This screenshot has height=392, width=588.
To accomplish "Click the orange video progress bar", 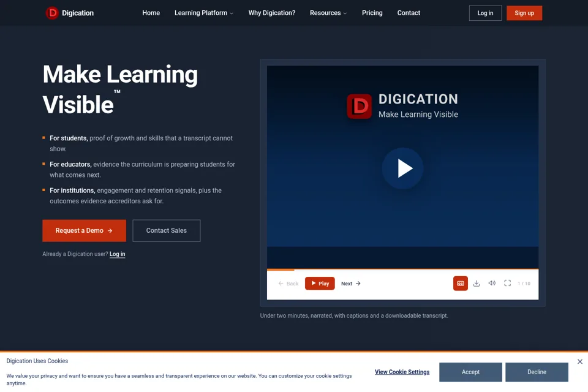I will click(402, 269).
